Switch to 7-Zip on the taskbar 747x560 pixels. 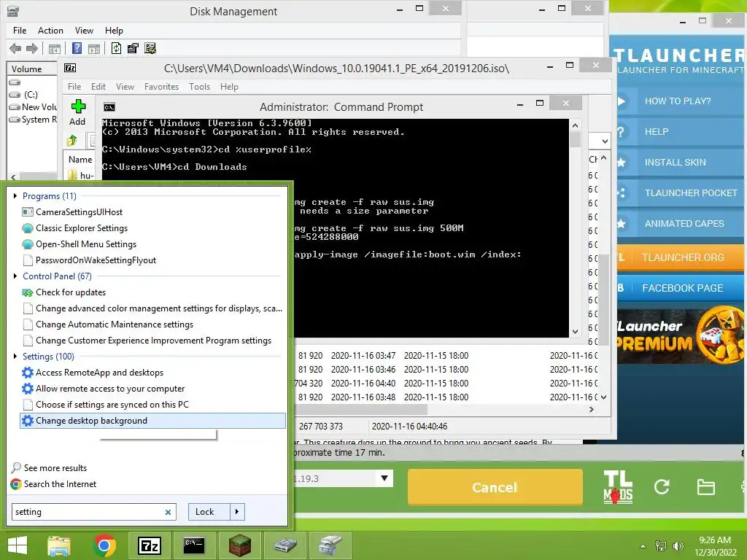click(149, 545)
